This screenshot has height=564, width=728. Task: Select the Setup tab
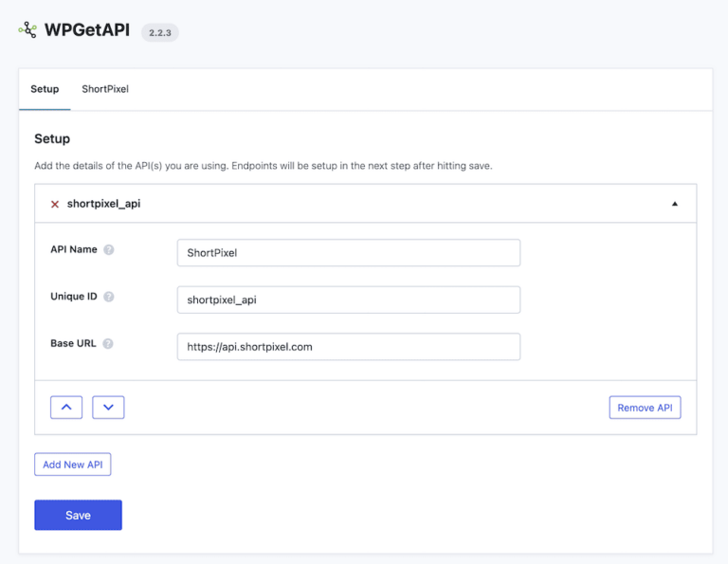tap(45, 89)
